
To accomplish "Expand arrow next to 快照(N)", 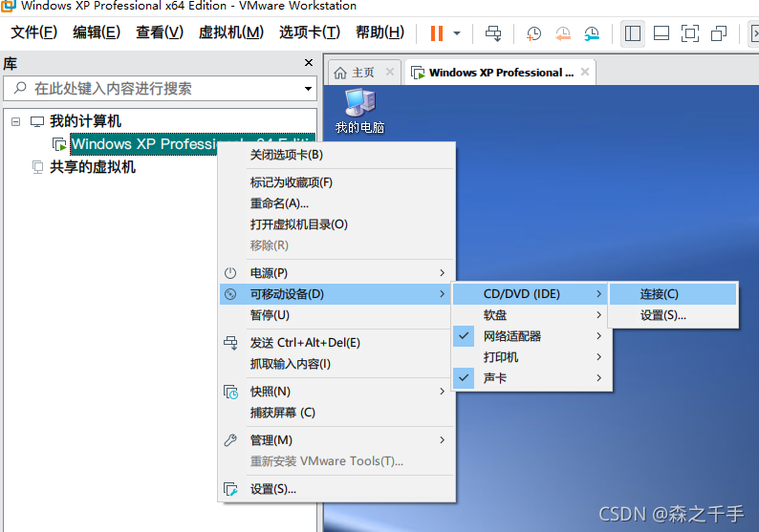I will (442, 391).
